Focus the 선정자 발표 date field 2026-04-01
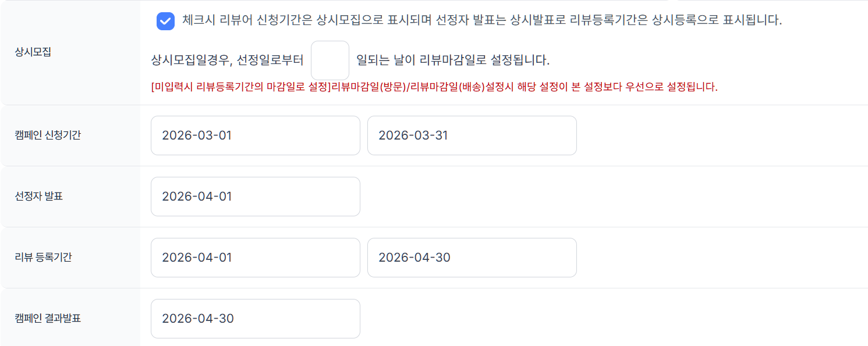The image size is (868, 346). click(x=255, y=197)
